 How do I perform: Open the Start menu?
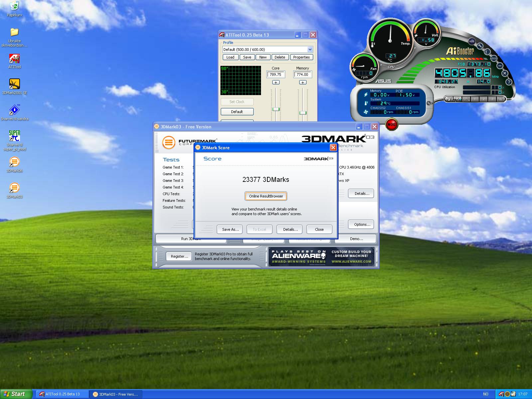16,394
